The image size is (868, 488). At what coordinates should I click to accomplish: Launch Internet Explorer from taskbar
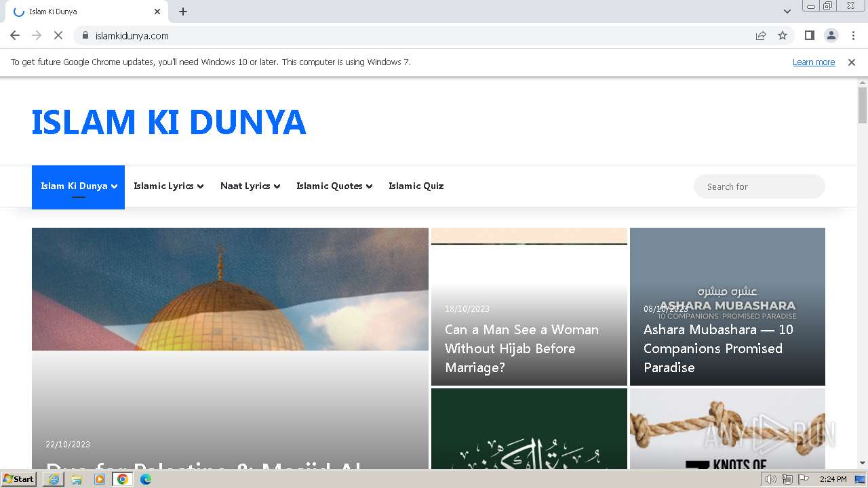click(54, 479)
